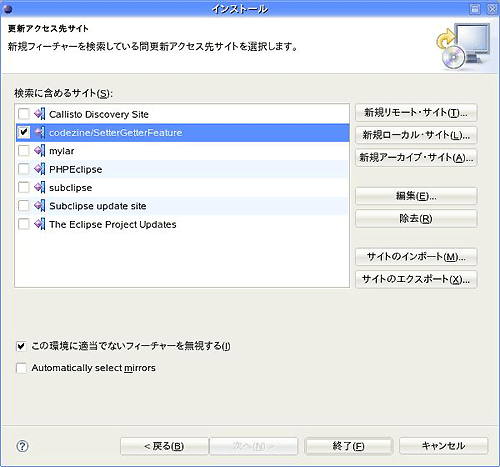The image size is (500, 467).
Task: Click the サイトのインポート(M)... button
Action: pos(416,257)
